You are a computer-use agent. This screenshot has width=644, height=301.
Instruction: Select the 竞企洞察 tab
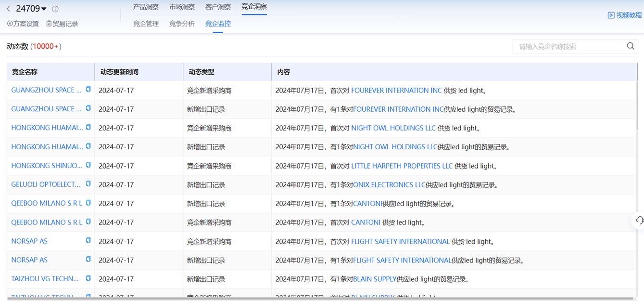pyautogui.click(x=254, y=7)
